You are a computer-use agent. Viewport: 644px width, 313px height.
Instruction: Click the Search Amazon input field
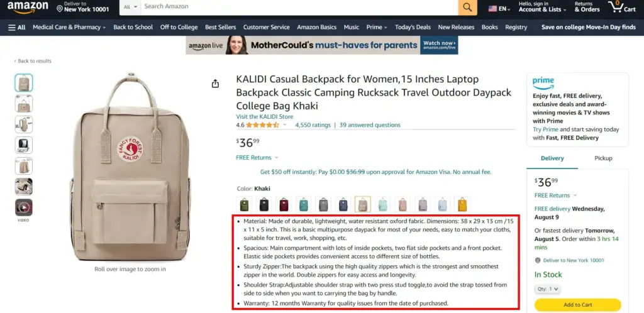click(x=299, y=7)
